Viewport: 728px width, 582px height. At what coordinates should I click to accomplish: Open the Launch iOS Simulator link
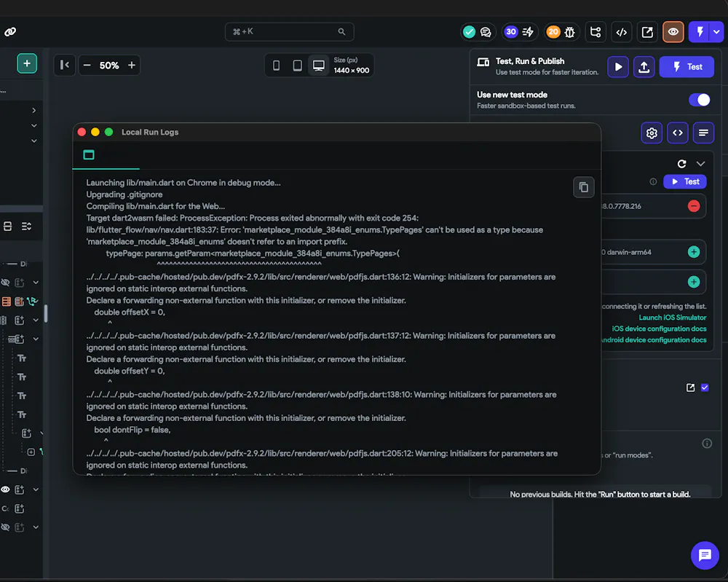point(672,318)
